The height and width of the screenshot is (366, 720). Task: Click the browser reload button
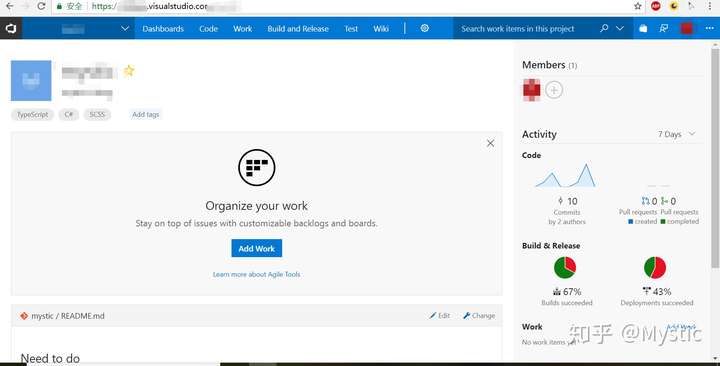pos(41,6)
